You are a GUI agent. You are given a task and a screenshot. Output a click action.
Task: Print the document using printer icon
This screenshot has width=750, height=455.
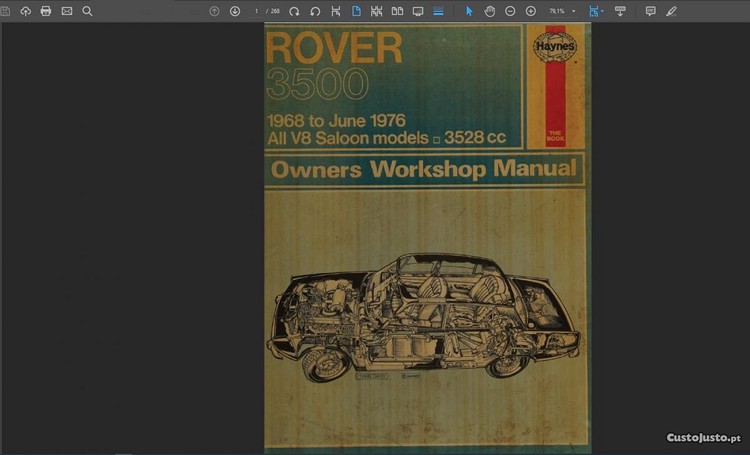coord(46,11)
